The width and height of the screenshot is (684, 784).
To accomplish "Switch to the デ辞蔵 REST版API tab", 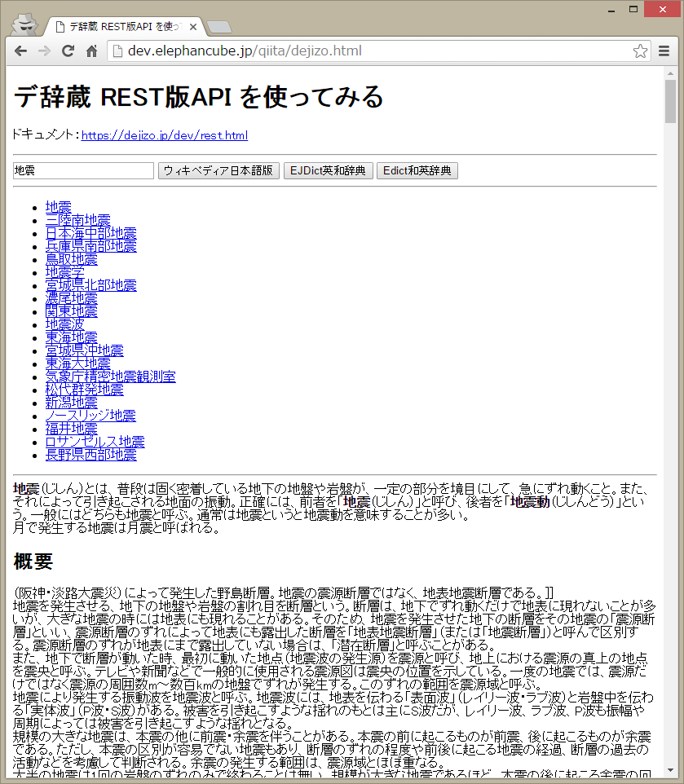I will point(122,26).
